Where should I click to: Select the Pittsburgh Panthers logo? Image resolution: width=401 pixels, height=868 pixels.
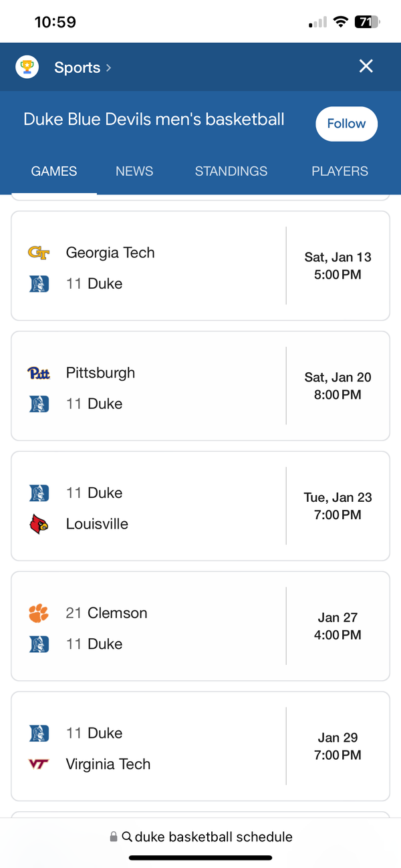[39, 373]
